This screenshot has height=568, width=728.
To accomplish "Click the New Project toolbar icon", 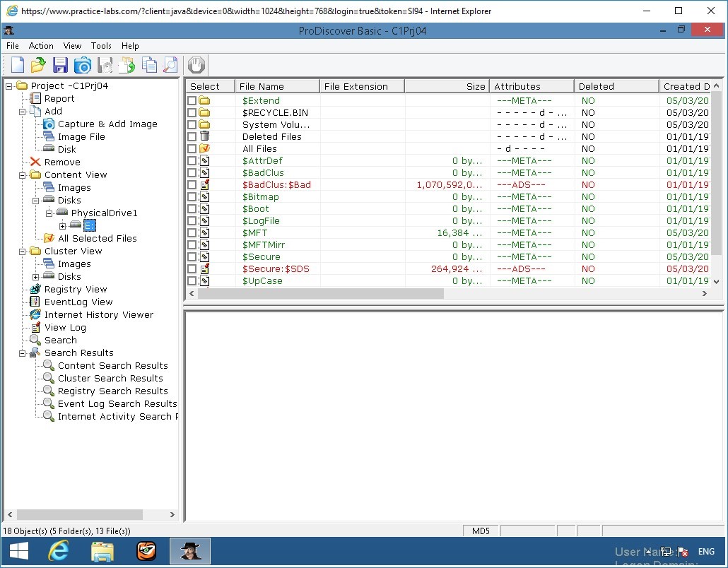I will [x=17, y=65].
